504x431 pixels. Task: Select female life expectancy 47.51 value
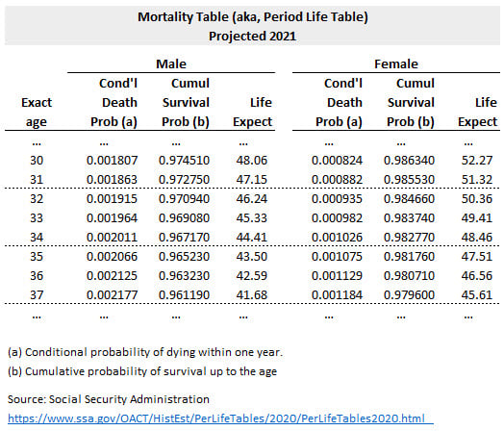pyautogui.click(x=477, y=257)
